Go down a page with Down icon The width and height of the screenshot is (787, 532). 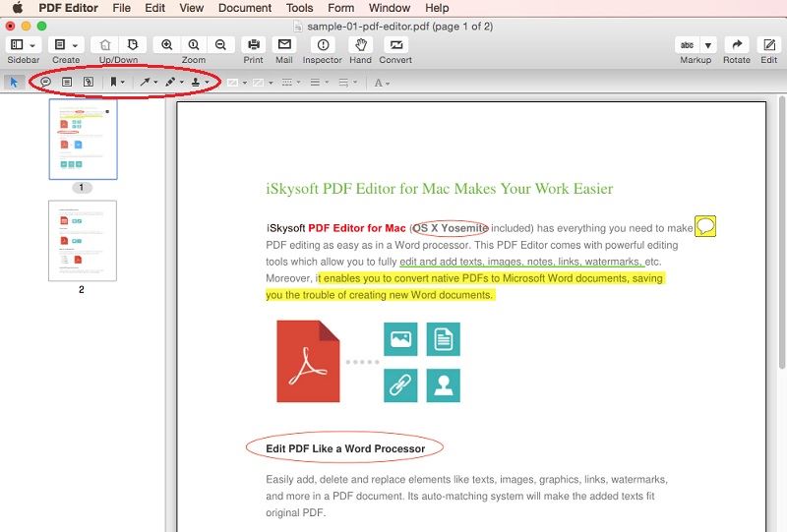pyautogui.click(x=133, y=44)
